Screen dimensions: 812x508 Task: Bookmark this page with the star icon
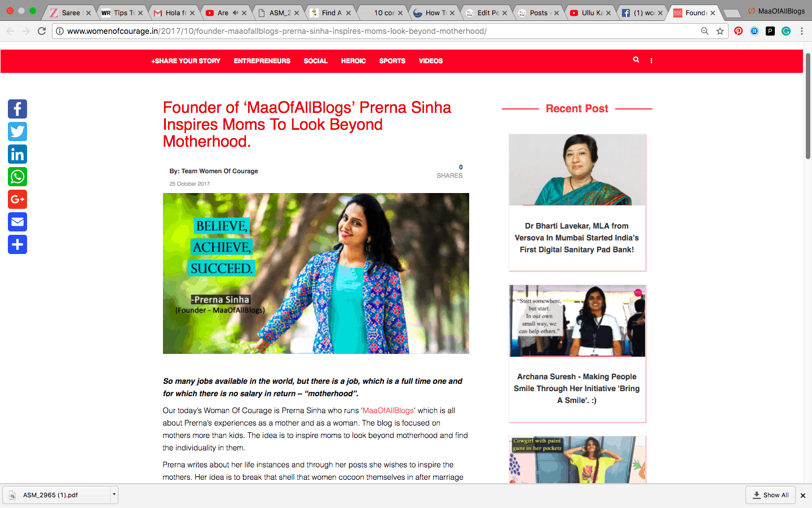(720, 31)
